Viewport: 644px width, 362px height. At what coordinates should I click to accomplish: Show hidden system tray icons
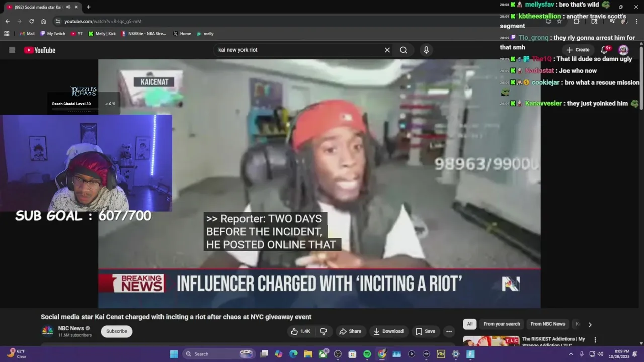pyautogui.click(x=571, y=354)
